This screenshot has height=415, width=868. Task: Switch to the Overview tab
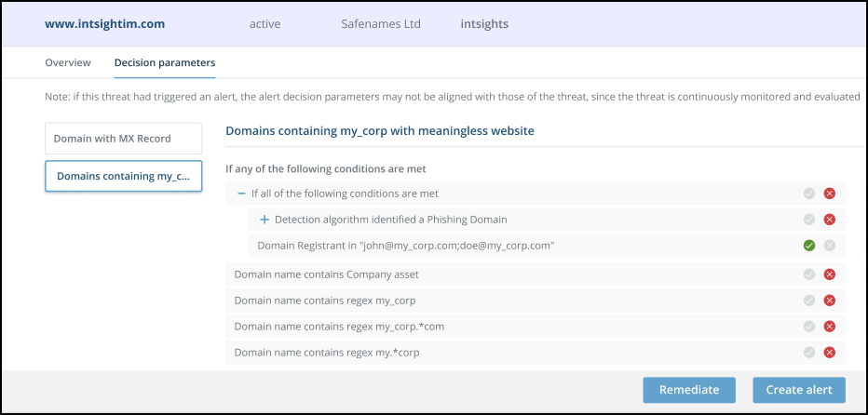(x=68, y=63)
